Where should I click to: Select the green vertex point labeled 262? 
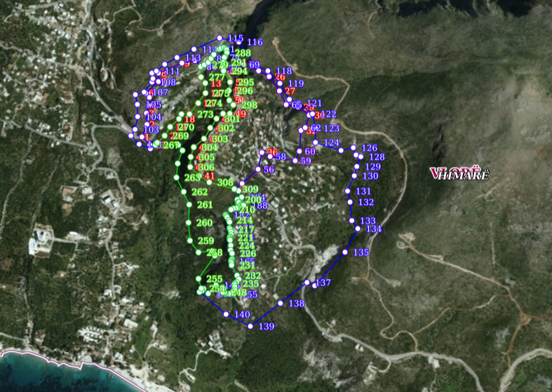(x=184, y=191)
